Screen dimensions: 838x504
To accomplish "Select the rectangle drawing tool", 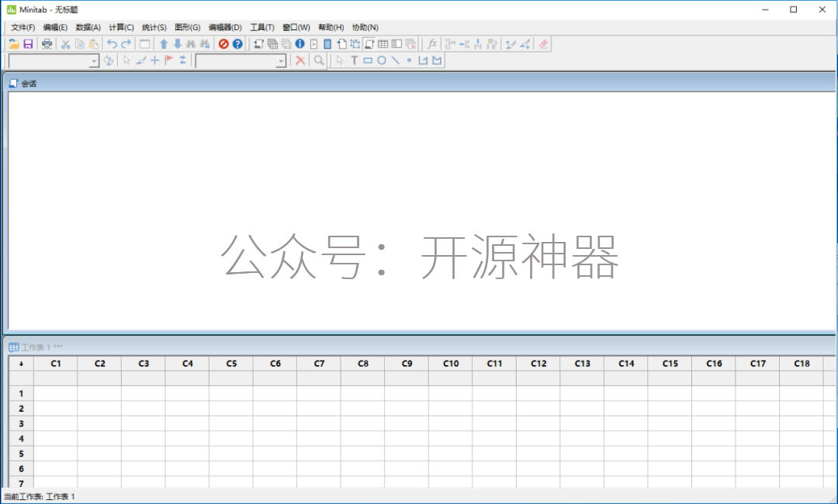I will coord(368,60).
